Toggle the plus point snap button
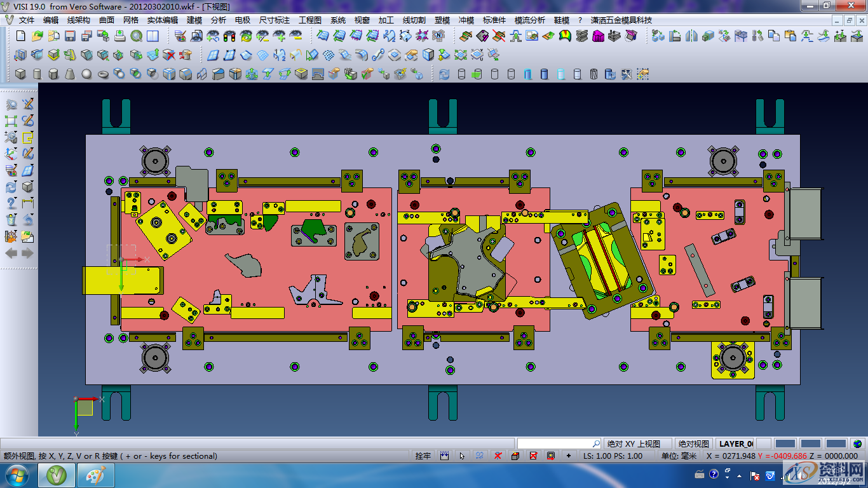The height and width of the screenshot is (488, 868). click(x=568, y=456)
